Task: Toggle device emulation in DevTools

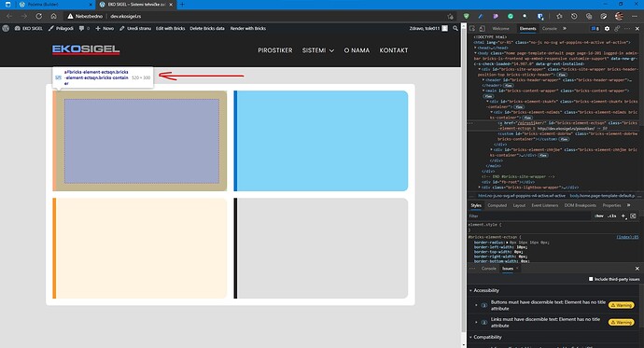Action: 482,28
